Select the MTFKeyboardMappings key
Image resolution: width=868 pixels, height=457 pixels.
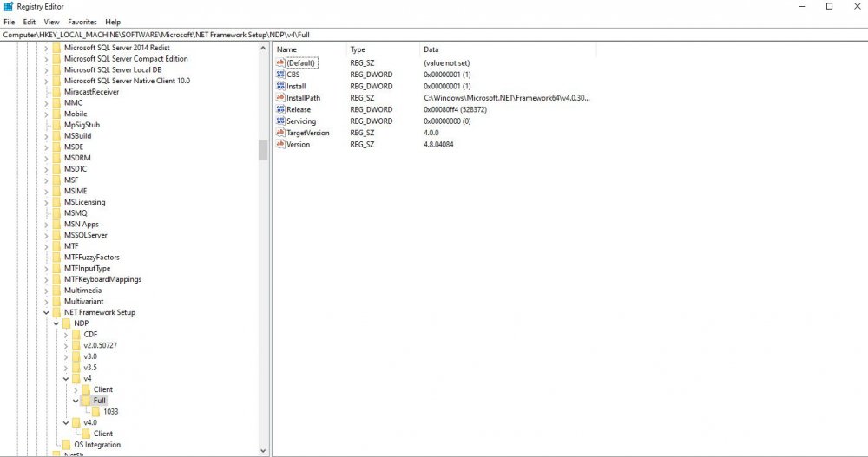pos(102,279)
